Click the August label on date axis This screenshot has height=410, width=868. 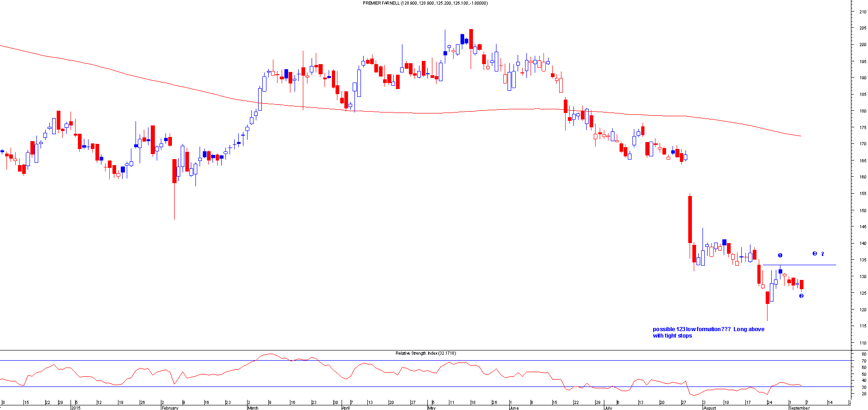pos(709,408)
